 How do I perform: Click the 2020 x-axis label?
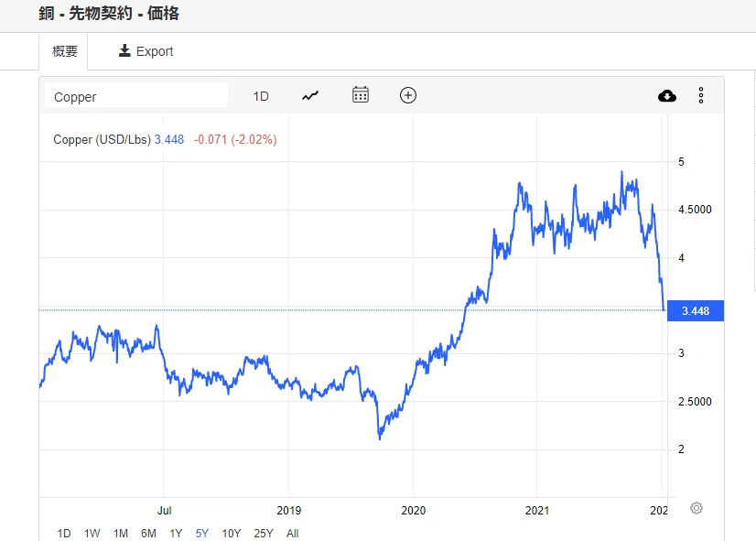(x=413, y=511)
